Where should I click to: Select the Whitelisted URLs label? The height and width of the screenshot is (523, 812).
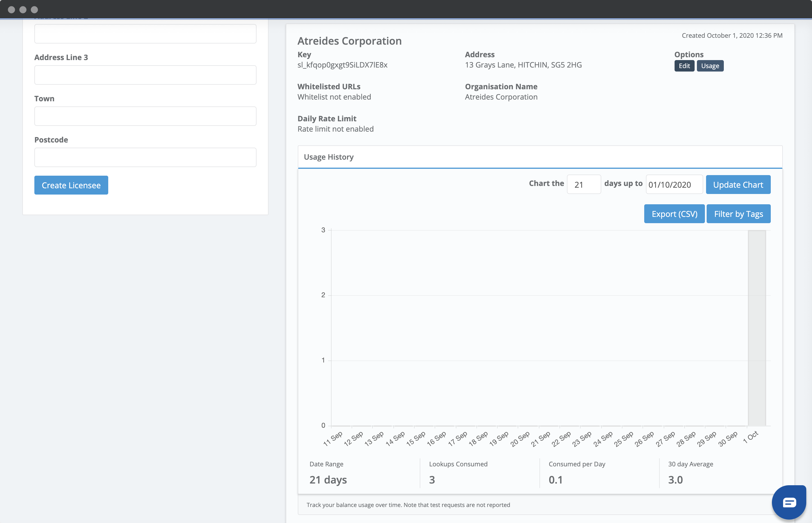tap(329, 87)
